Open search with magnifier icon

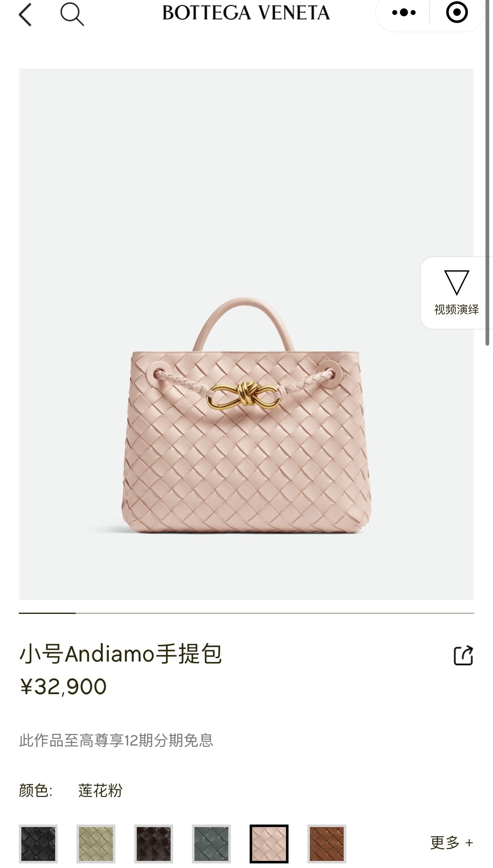[x=72, y=15]
